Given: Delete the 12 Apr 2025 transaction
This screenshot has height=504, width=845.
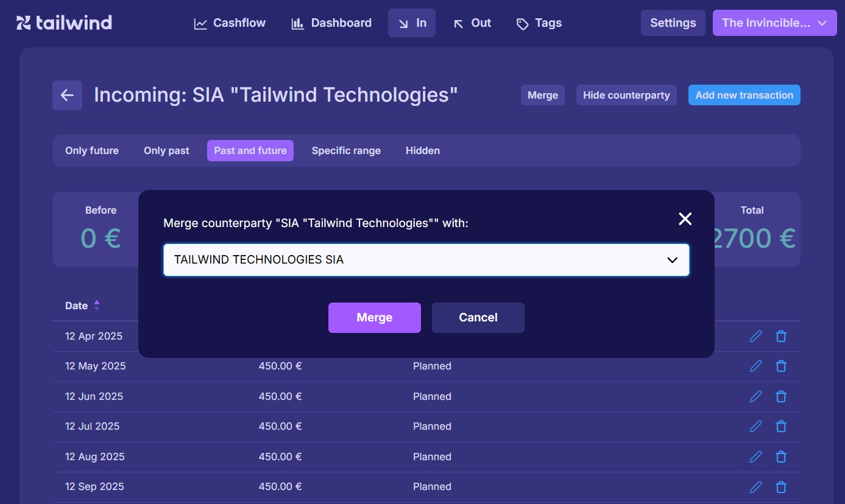Looking at the screenshot, I should pyautogui.click(x=781, y=336).
